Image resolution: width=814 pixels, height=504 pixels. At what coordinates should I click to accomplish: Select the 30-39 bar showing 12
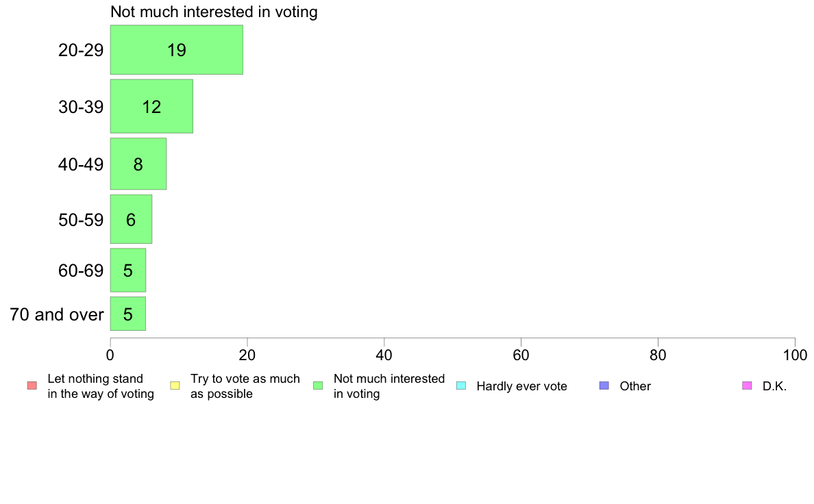151,106
